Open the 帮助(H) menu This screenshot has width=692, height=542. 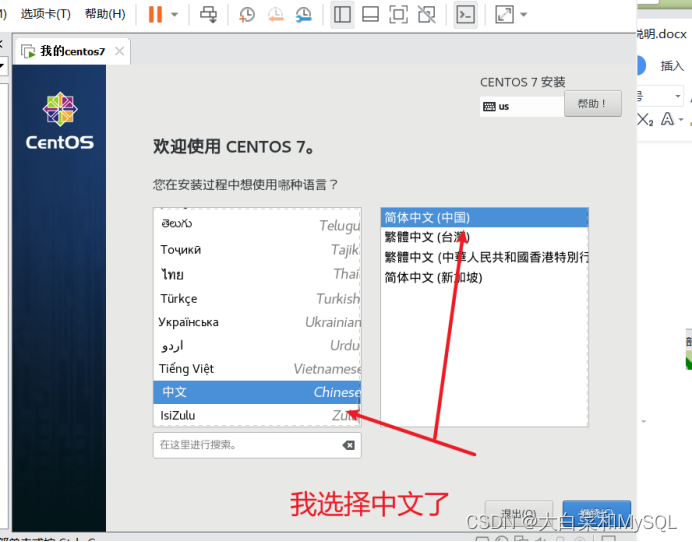(105, 14)
